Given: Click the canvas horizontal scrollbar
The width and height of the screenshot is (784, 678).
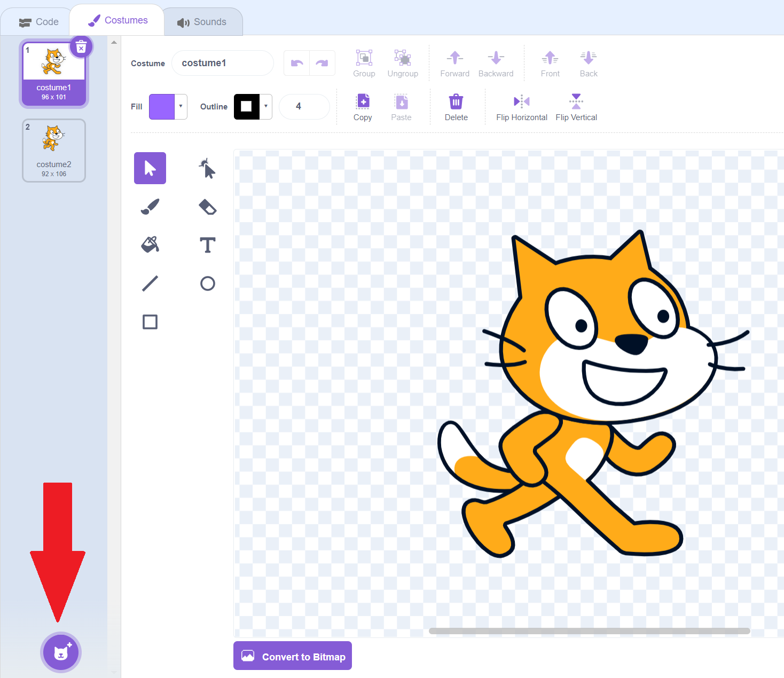Looking at the screenshot, I should (x=590, y=631).
